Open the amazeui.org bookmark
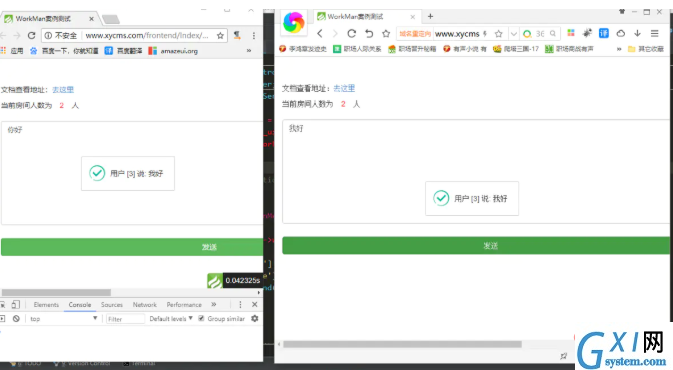673x370 pixels. [x=173, y=51]
